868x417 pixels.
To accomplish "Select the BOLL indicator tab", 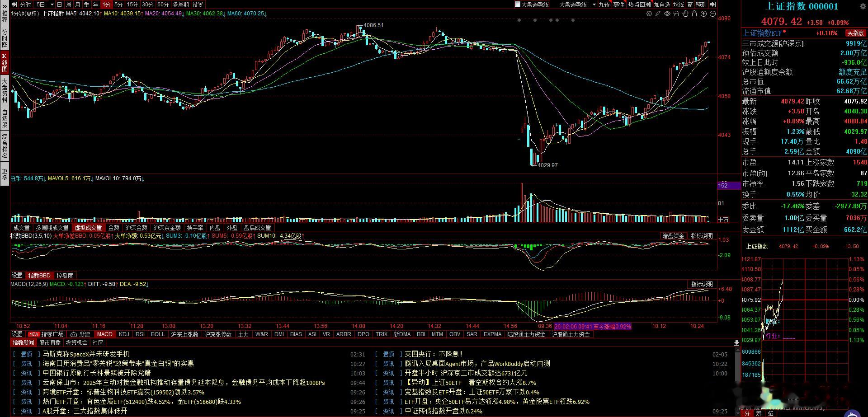I will point(158,334).
